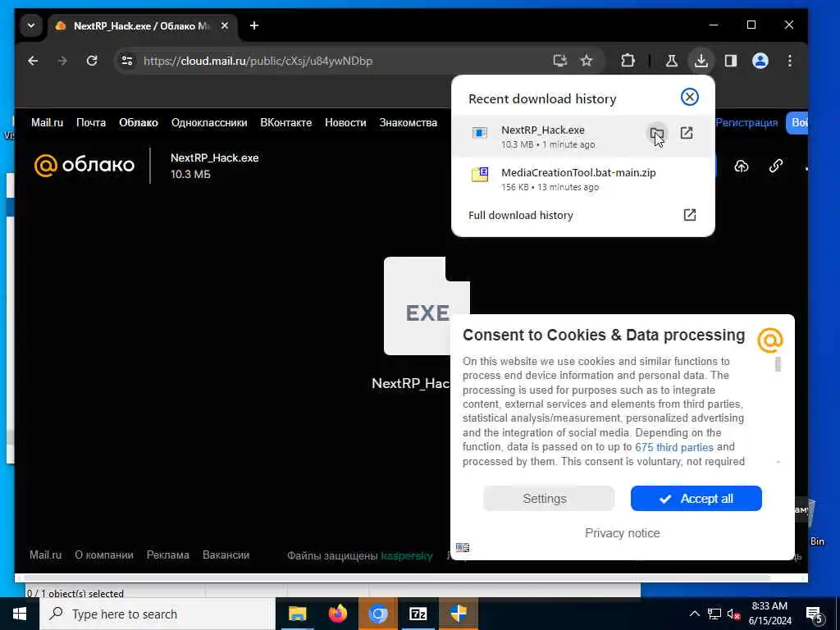Click small icon at consent dialog corner
The width and height of the screenshot is (840, 630).
[x=463, y=547]
